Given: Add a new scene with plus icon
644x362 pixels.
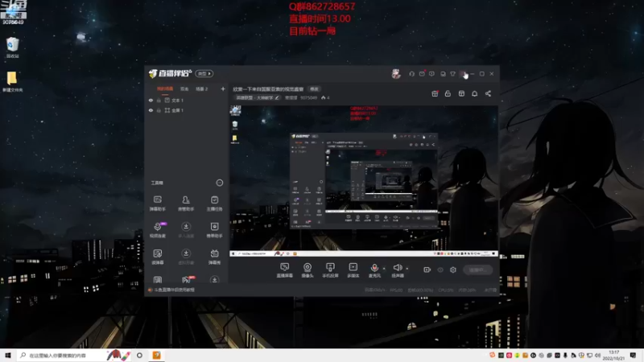Looking at the screenshot, I should [x=223, y=88].
